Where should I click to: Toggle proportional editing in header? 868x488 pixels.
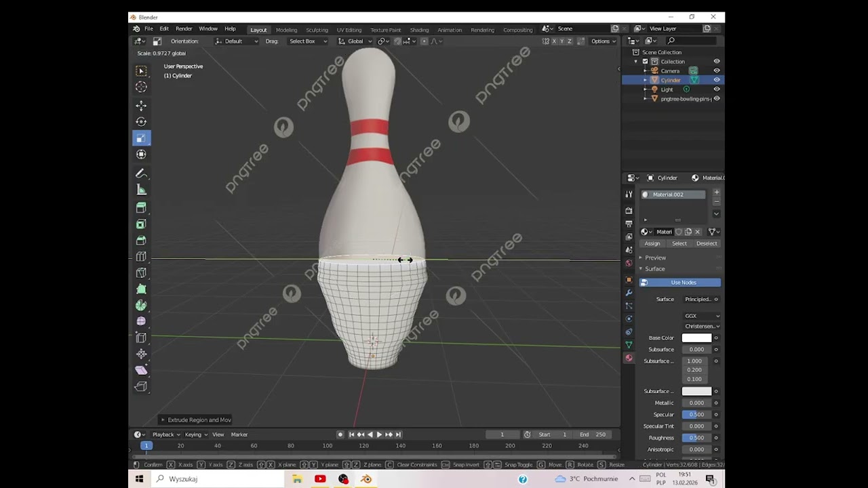(x=425, y=41)
